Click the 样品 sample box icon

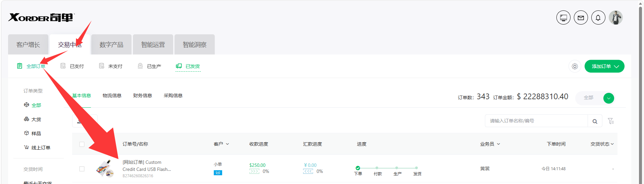click(27, 133)
